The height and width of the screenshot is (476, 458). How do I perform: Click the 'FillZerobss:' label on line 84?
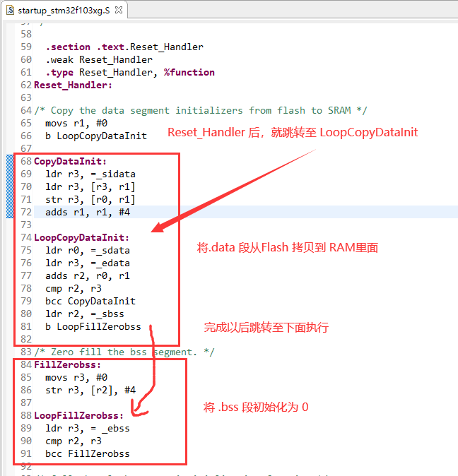(67, 365)
